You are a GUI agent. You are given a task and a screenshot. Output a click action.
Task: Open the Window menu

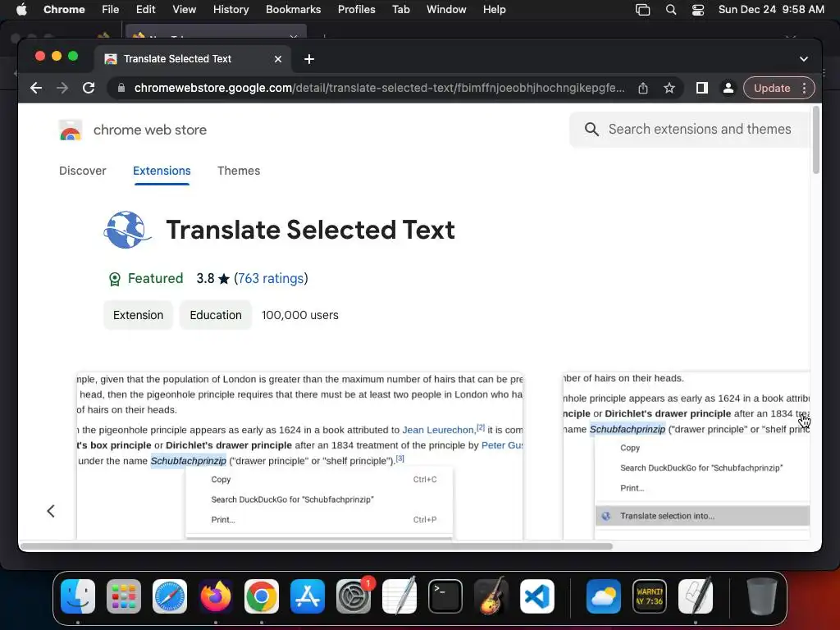coord(446,10)
